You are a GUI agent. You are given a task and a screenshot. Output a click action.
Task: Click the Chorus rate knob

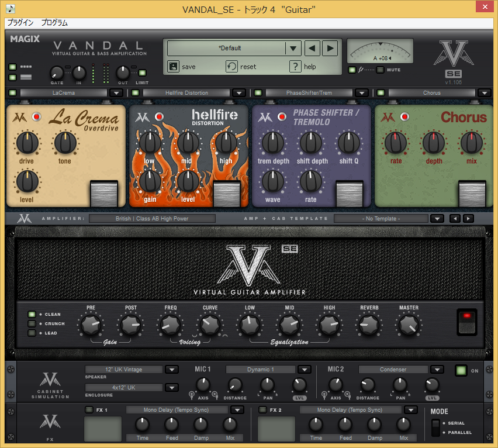tap(395, 142)
